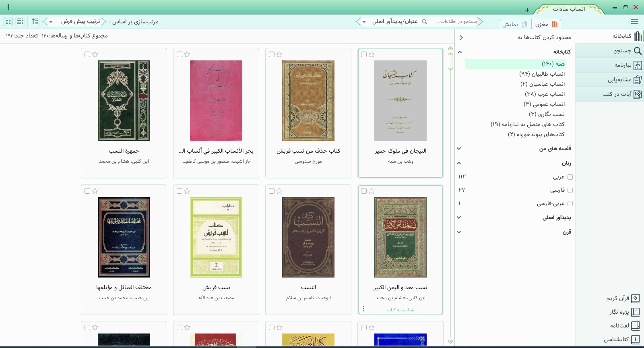Filter by انساب عباسیان (۲)
Screen dimensions: 644x348
[x=543, y=84]
